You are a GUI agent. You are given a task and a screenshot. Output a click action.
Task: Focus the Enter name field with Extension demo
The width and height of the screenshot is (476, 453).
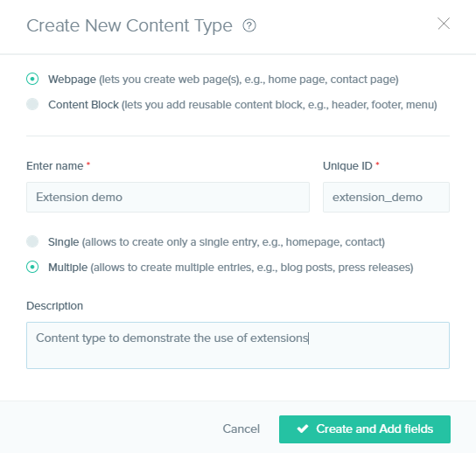pyautogui.click(x=168, y=198)
